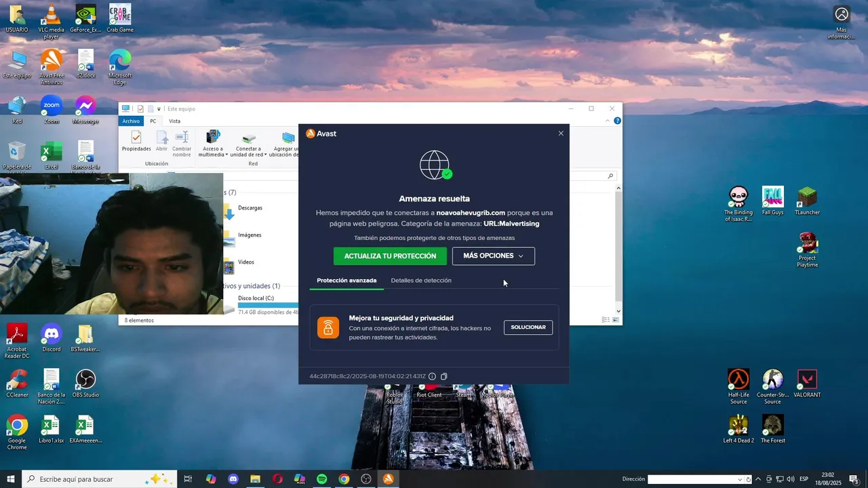This screenshot has height=488, width=868.
Task: Click the SOLUCIONAR button
Action: click(x=528, y=327)
